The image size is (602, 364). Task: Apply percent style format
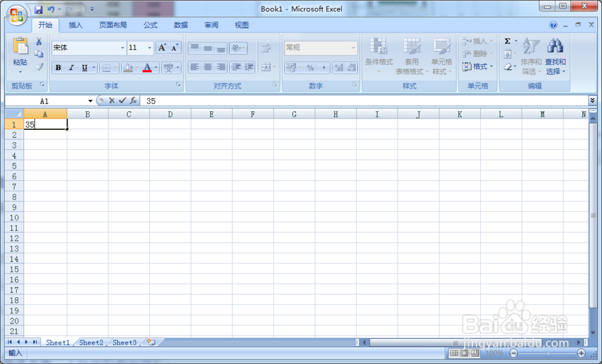tap(310, 68)
